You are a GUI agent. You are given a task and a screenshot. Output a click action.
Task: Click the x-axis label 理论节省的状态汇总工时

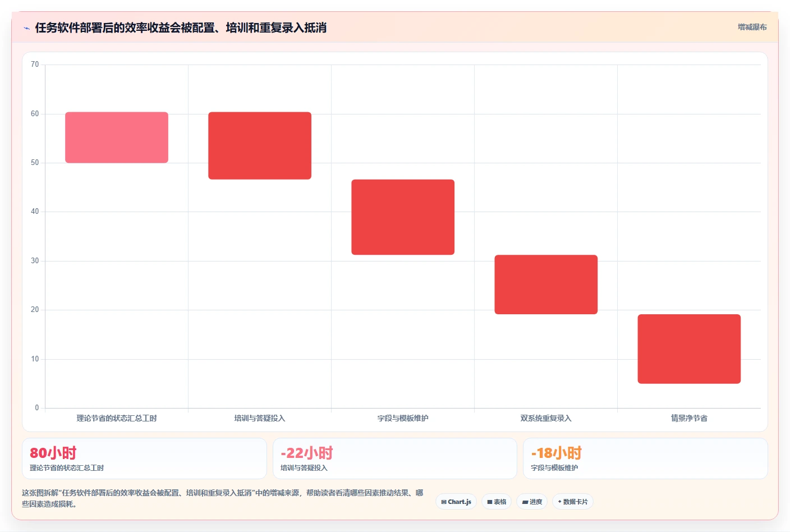coord(117,418)
